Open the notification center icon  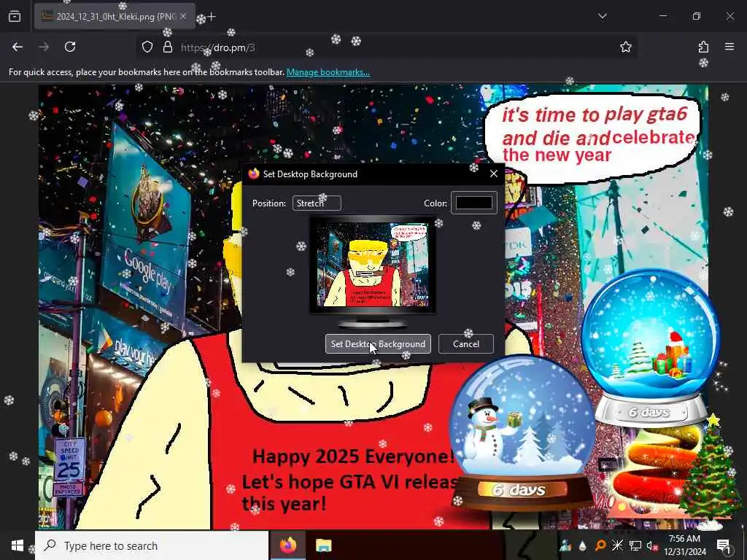[x=724, y=547]
